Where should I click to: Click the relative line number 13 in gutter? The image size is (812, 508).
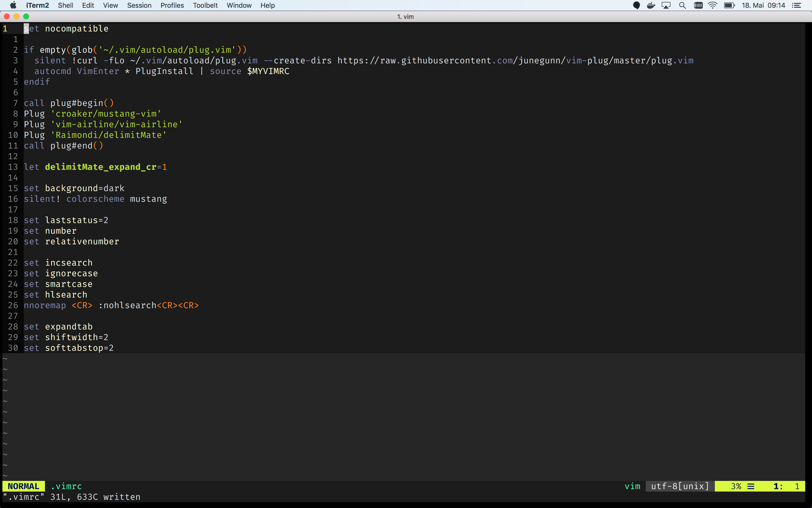(13, 167)
